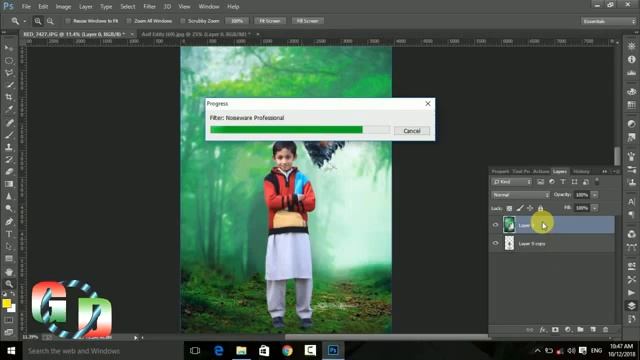The height and width of the screenshot is (360, 640).
Task: Select the Move tool
Action: (9, 48)
